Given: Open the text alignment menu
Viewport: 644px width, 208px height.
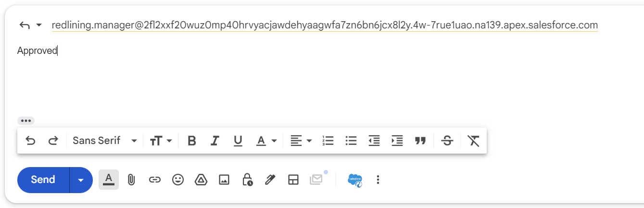Looking at the screenshot, I should [x=302, y=141].
